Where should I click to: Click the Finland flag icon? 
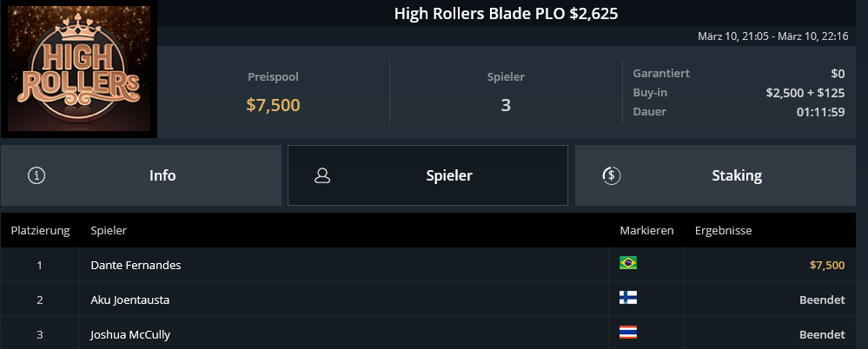coord(627,298)
